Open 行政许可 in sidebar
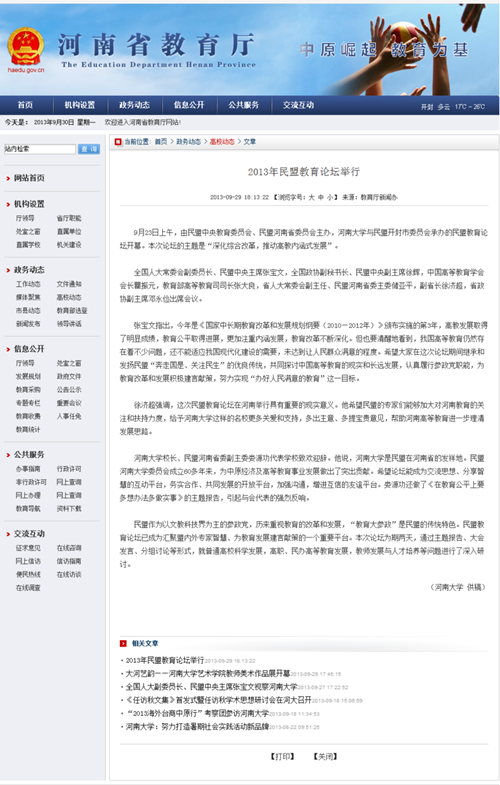Viewport: 500px width, 785px height. click(x=69, y=469)
